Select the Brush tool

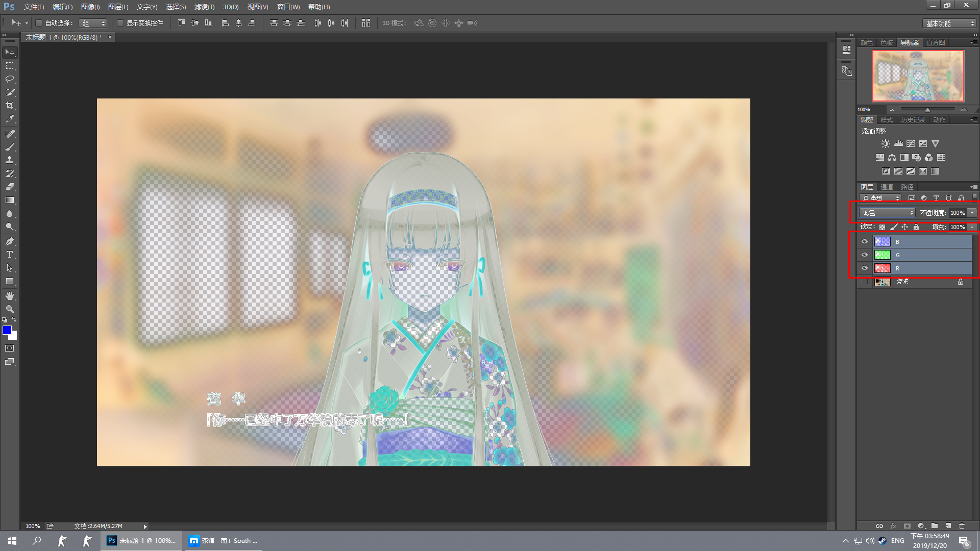pyautogui.click(x=10, y=147)
